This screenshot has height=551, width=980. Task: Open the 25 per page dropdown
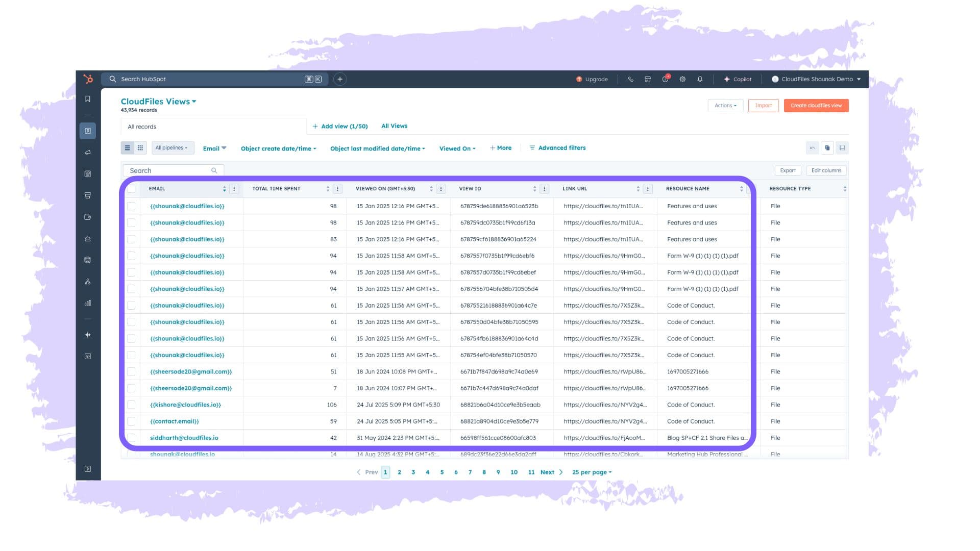(x=591, y=472)
